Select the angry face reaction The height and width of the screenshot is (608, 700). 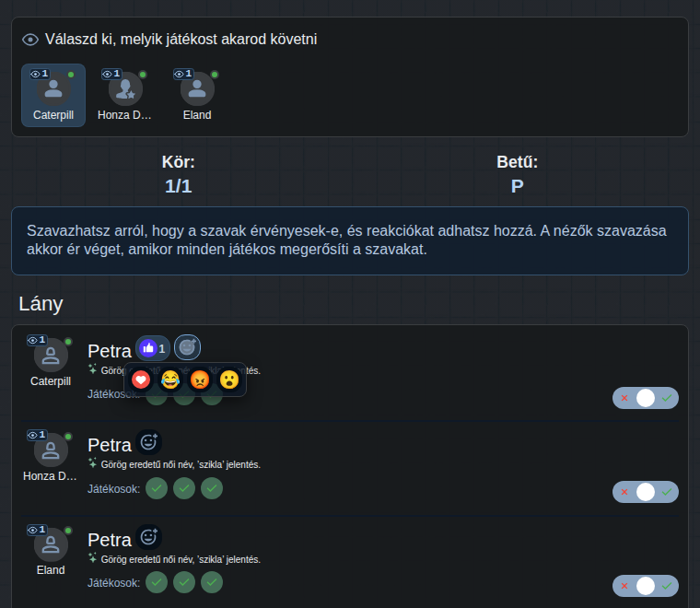point(200,380)
